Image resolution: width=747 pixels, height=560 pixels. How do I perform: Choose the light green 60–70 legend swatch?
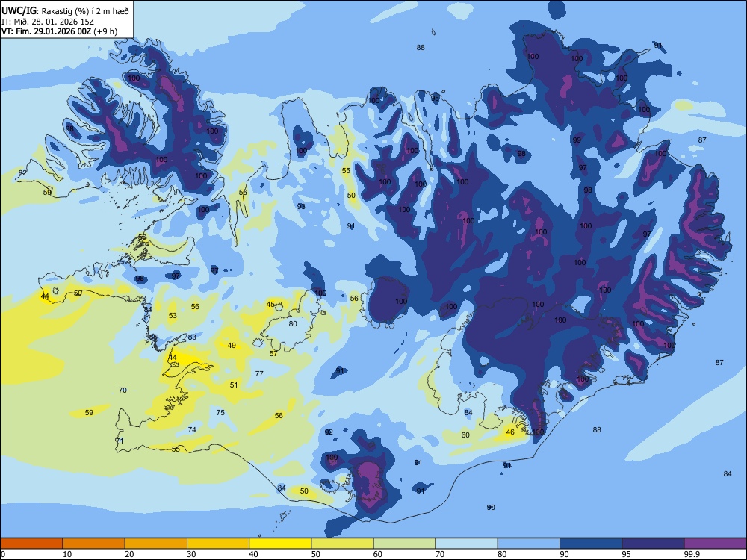coord(404,544)
